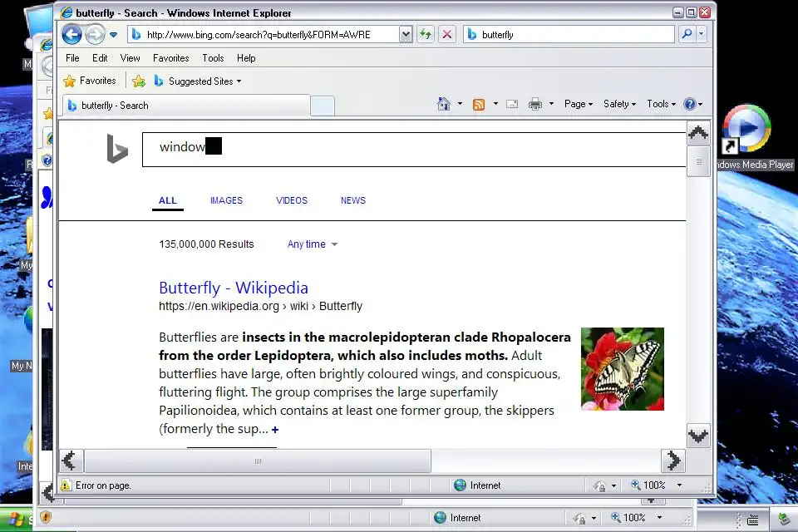Click the vertical scrollbar down arrow
This screenshot has width=798, height=532.
697,436
